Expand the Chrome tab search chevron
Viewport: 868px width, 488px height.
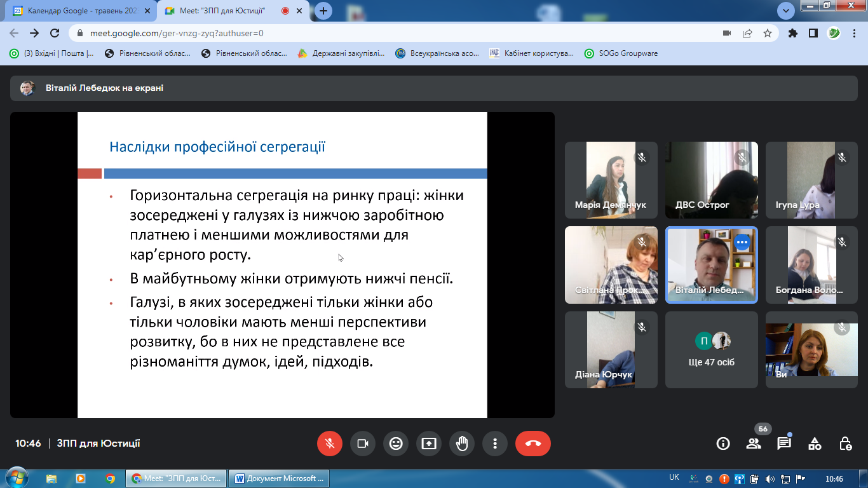point(786,11)
